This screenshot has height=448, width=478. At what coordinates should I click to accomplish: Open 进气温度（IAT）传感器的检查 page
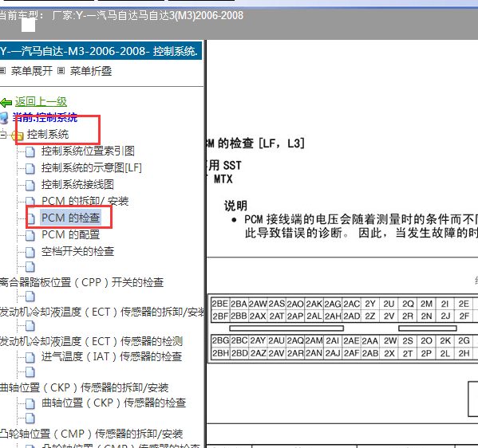112,356
